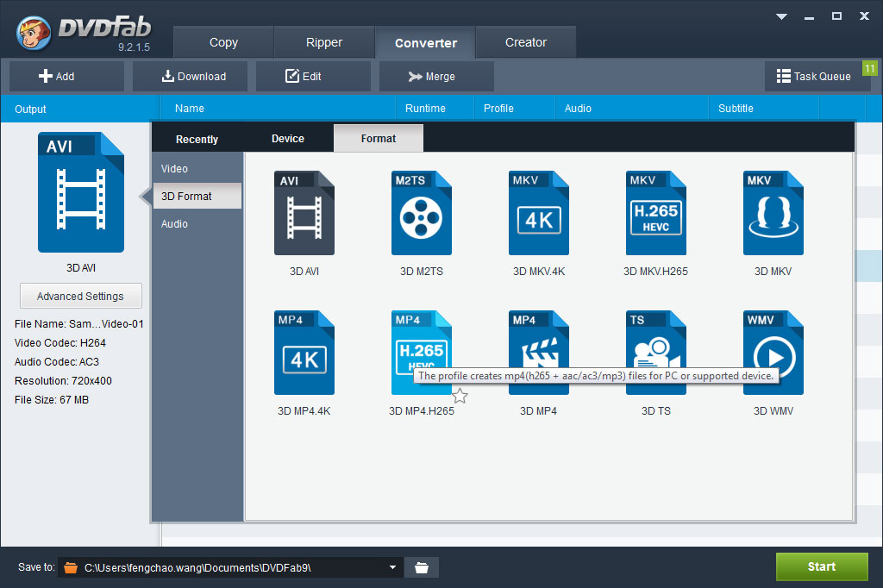
Task: Click the Add source button
Action: pyautogui.click(x=66, y=76)
